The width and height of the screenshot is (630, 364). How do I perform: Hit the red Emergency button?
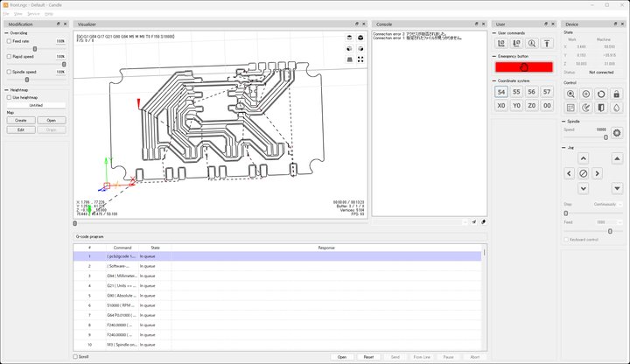(524, 67)
